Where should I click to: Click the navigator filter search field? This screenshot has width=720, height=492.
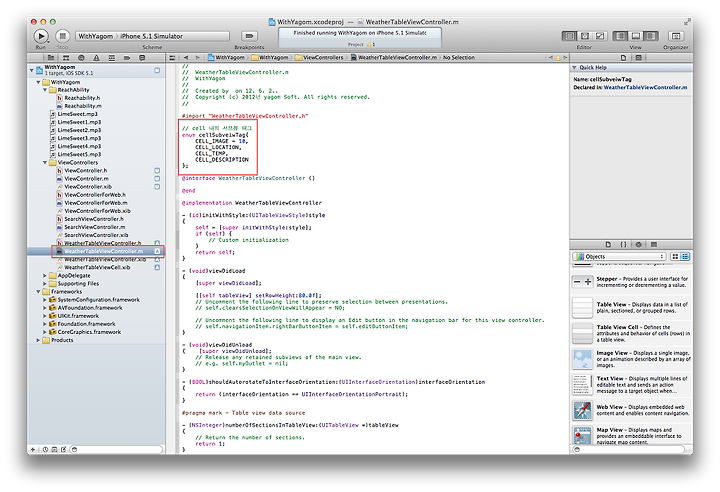(x=117, y=450)
